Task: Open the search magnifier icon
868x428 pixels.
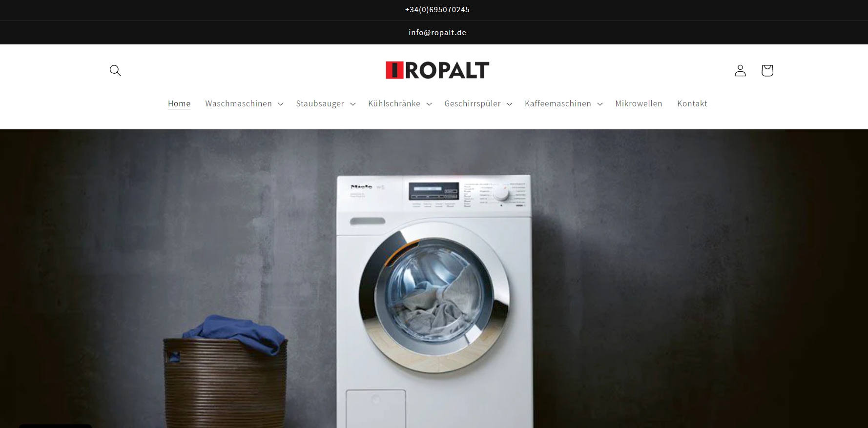Action: click(x=115, y=70)
